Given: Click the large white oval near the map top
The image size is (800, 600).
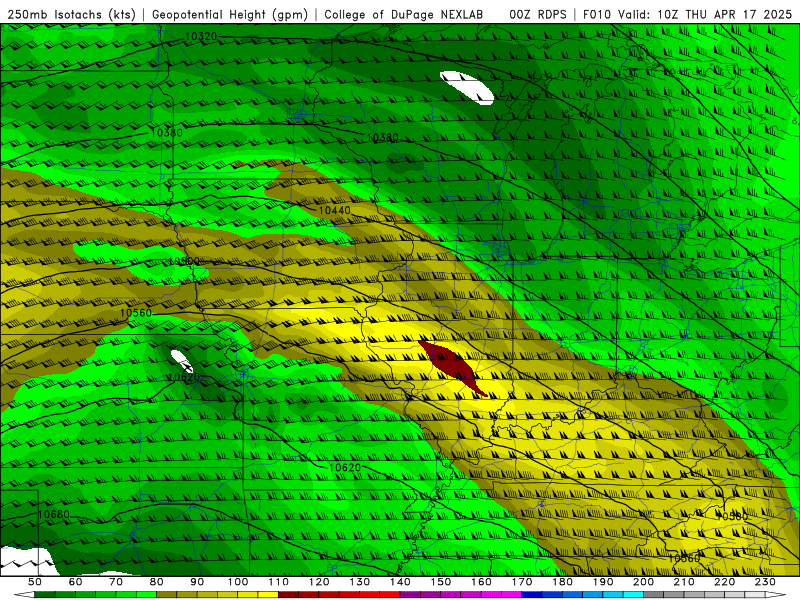Looking at the screenshot, I should click(x=467, y=88).
